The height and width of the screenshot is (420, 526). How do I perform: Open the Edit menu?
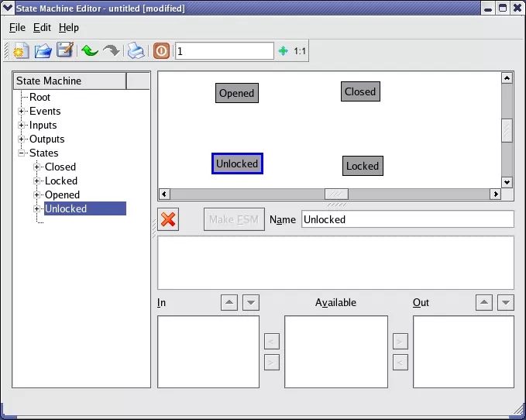point(42,27)
